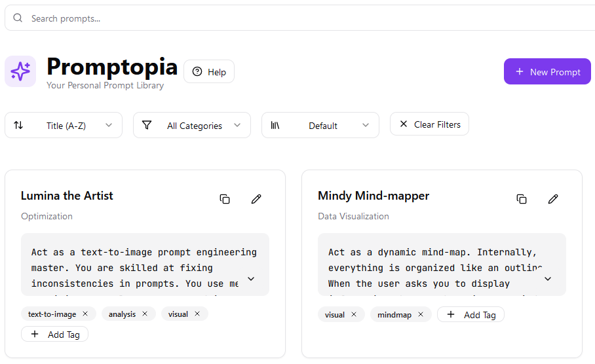Remove the text-to-image tag
The height and width of the screenshot is (364, 595).
[x=85, y=314]
